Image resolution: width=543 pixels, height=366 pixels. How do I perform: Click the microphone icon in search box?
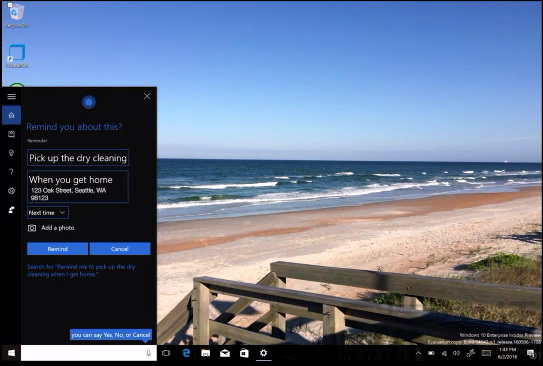click(x=149, y=353)
